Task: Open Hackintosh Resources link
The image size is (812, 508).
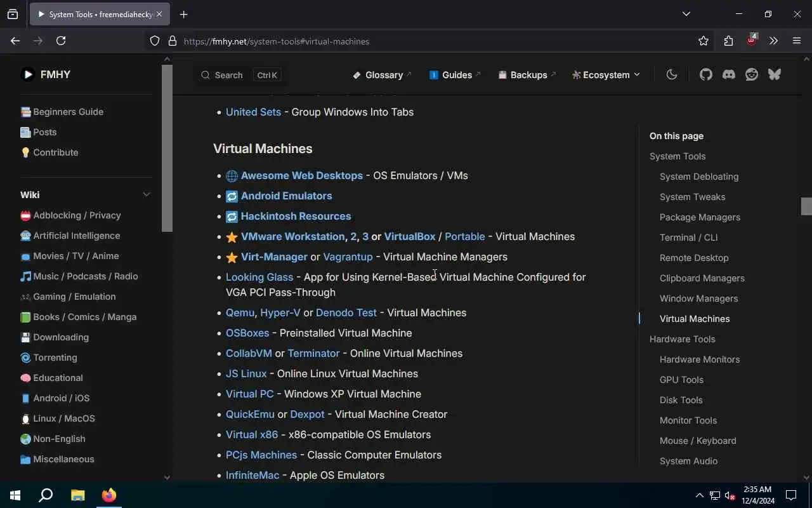Action: tap(296, 216)
